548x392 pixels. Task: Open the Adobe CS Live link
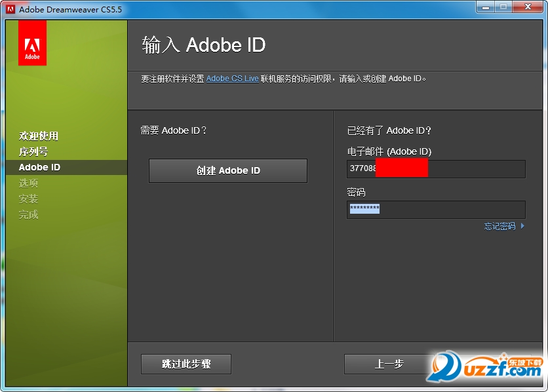pos(233,79)
